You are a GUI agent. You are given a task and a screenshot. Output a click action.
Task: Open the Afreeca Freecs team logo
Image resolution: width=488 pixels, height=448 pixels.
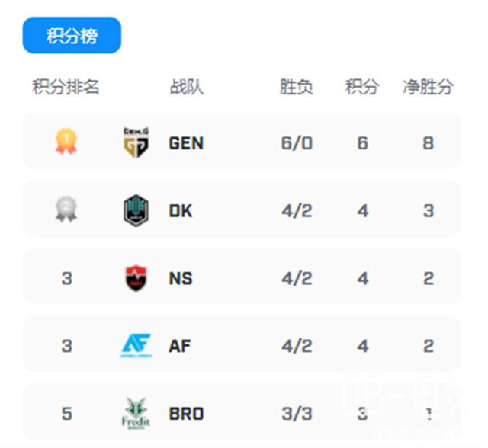click(x=136, y=346)
